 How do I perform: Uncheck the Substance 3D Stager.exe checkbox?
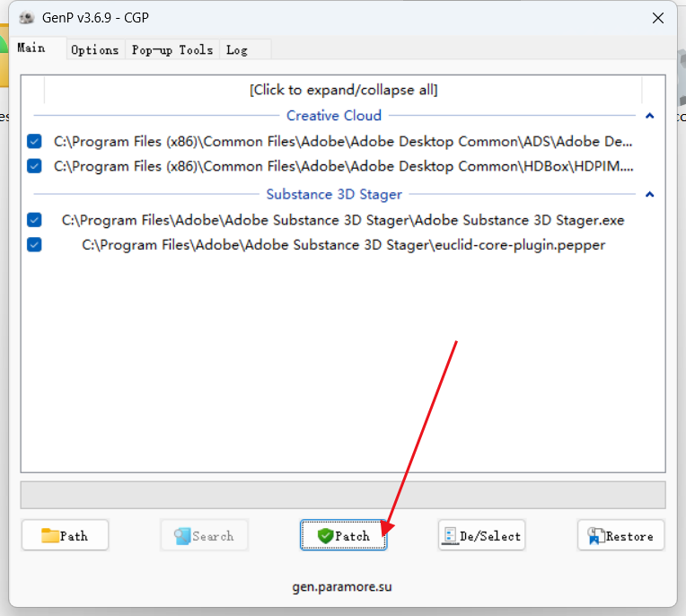pyautogui.click(x=34, y=220)
